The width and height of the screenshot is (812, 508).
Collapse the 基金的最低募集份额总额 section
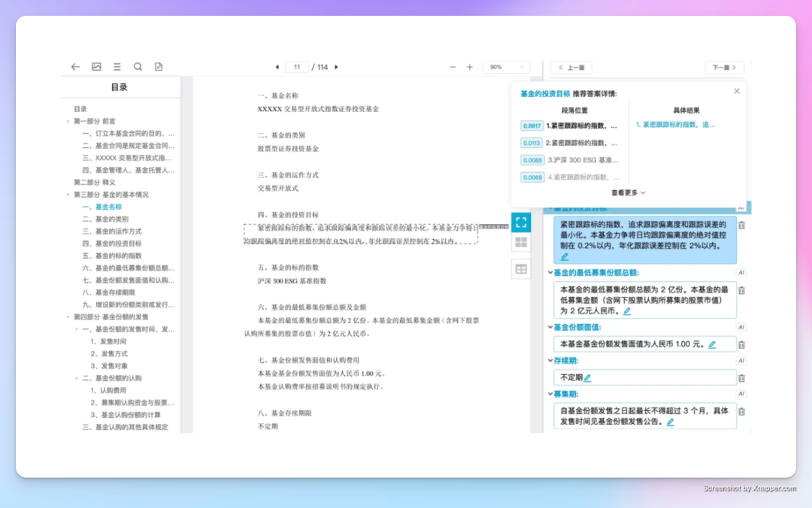point(550,272)
